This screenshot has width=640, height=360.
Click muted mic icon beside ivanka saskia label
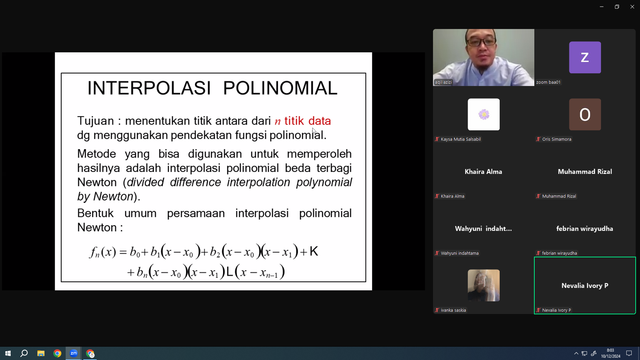click(437, 310)
